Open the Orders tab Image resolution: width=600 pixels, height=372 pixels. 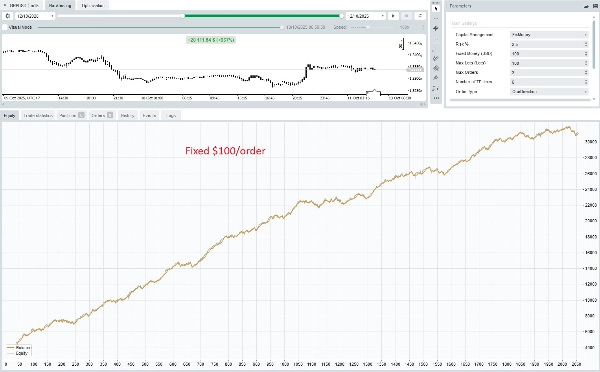tap(102, 115)
